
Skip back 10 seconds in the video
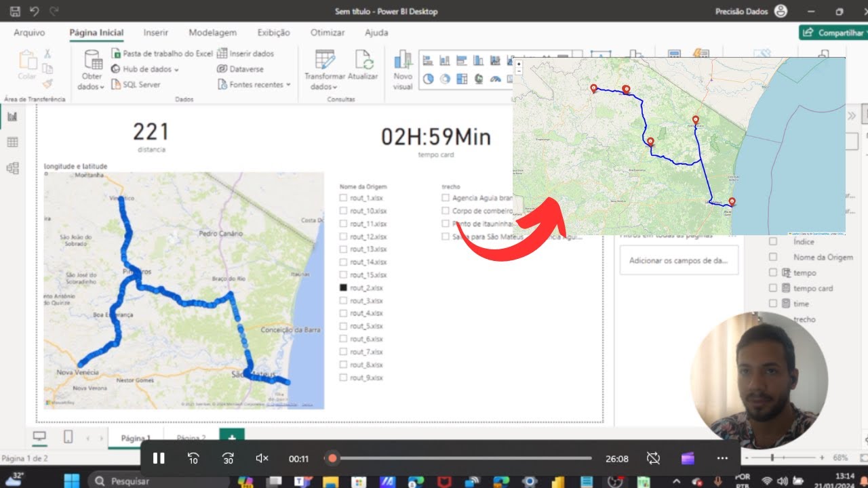coord(193,459)
